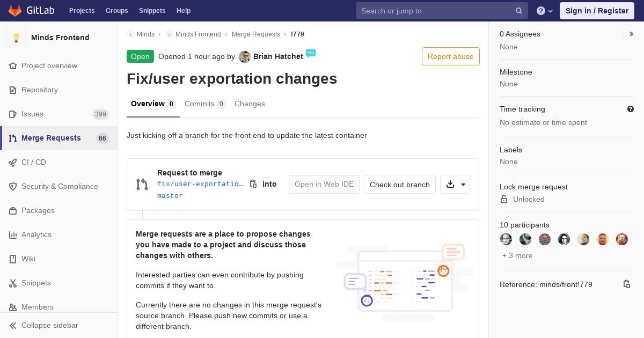Click Brian Hatchet's author avatar
Viewport: 644px width, 338px height.
point(245,56)
